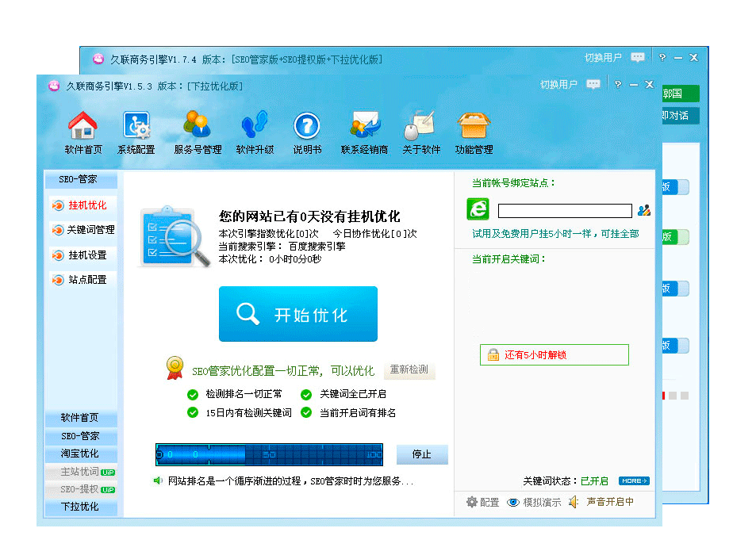The image size is (756, 555).
Task: Select 关键词管理 in the sidebar
Action: 83,230
